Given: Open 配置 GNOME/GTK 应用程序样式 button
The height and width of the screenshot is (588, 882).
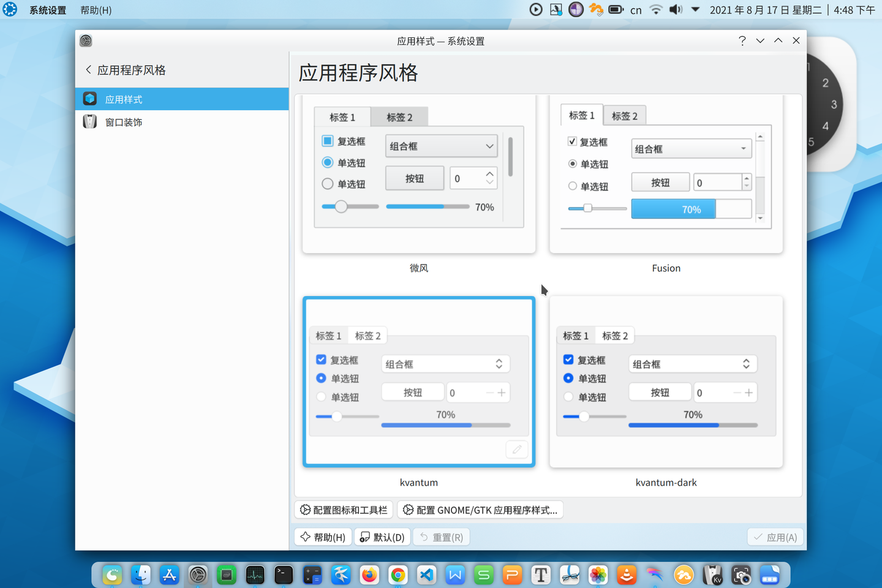Looking at the screenshot, I should coord(481,510).
